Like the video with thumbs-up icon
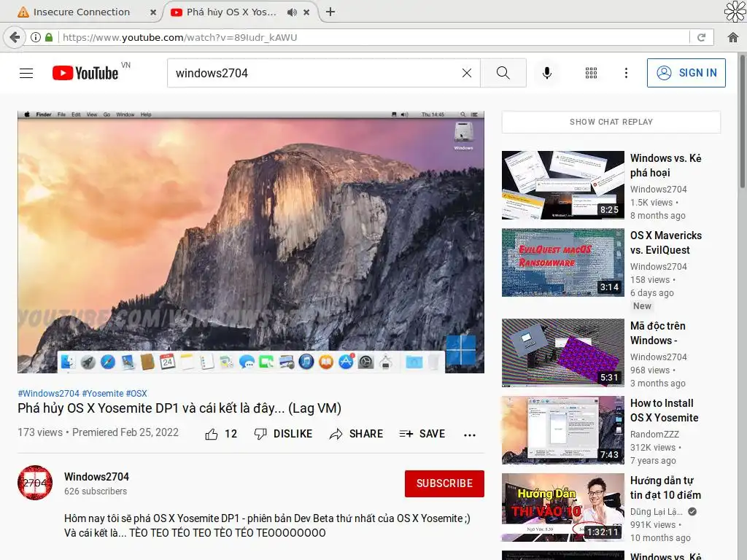The width and height of the screenshot is (747, 560). point(212,434)
